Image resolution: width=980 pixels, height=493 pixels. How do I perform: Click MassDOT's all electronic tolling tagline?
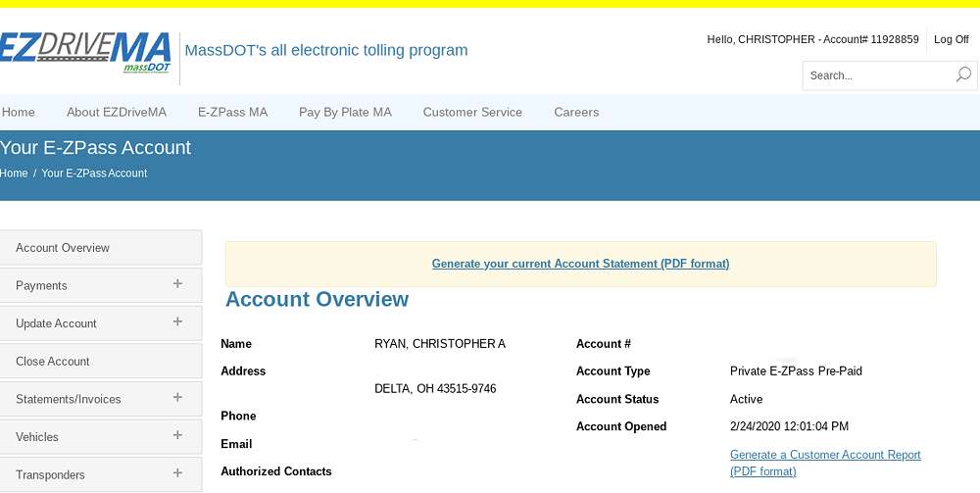pyautogui.click(x=326, y=50)
